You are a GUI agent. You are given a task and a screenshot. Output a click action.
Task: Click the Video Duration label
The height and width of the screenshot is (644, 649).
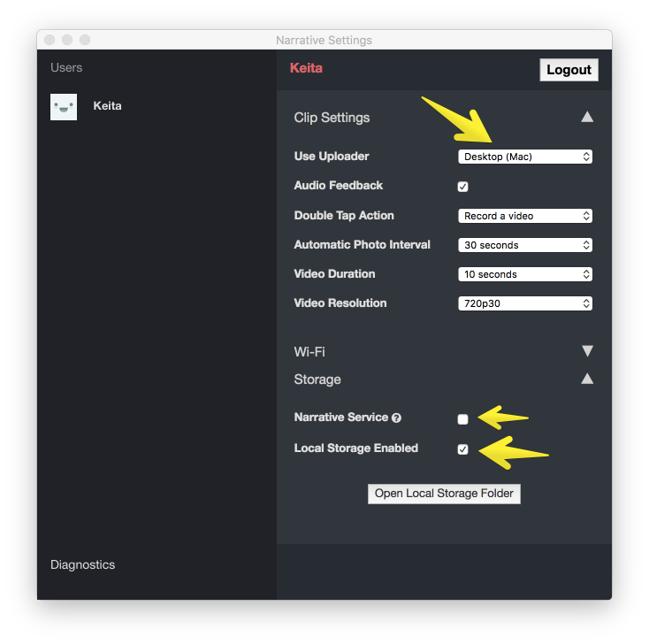pos(334,273)
